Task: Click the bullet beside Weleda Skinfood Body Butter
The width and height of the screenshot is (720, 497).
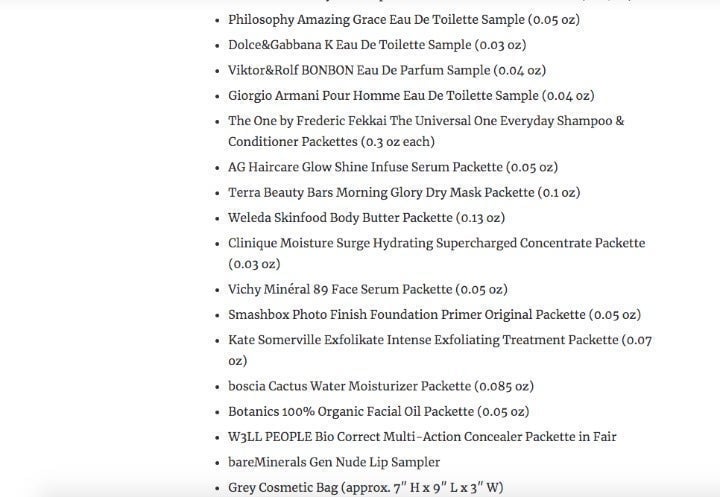Action: pyautogui.click(x=217, y=219)
